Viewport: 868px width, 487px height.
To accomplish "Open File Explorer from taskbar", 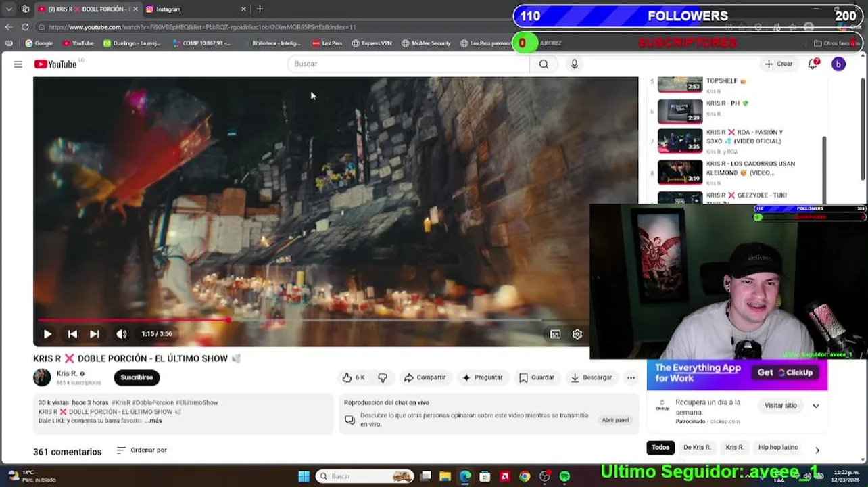I will point(445,476).
